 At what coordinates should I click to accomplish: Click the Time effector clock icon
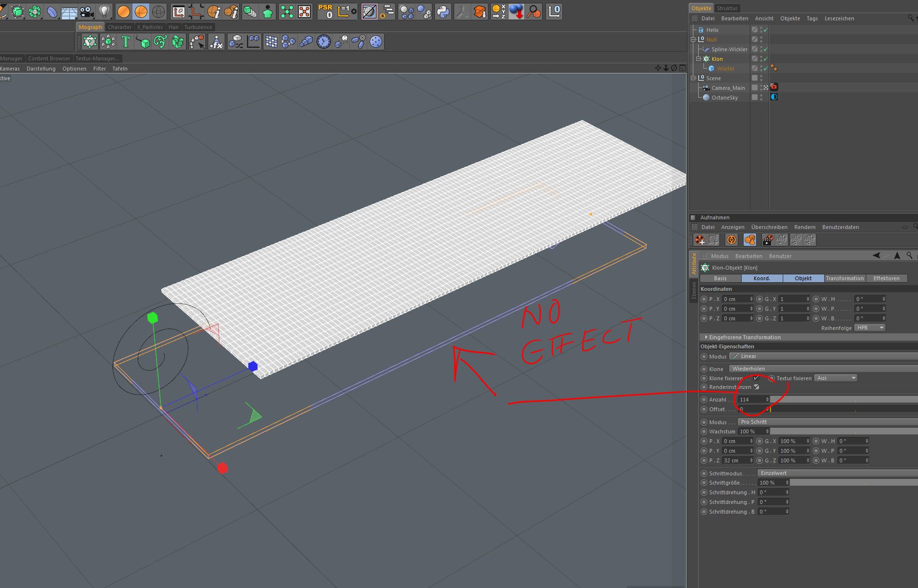click(324, 42)
